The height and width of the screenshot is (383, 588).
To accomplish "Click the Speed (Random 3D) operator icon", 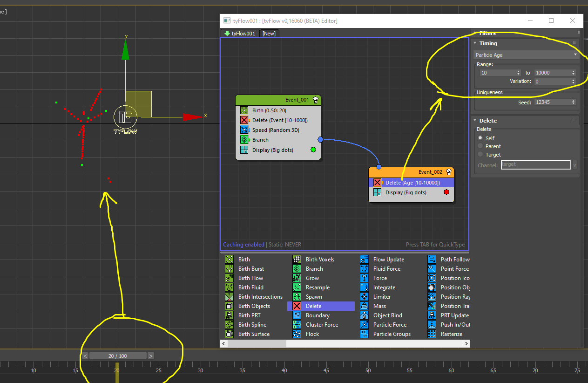I will coord(244,130).
